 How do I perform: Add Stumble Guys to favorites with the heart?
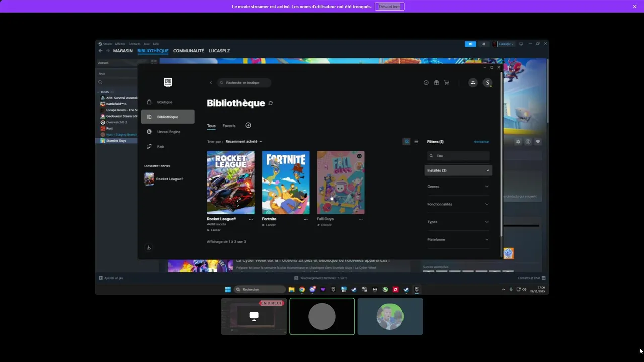click(x=538, y=142)
